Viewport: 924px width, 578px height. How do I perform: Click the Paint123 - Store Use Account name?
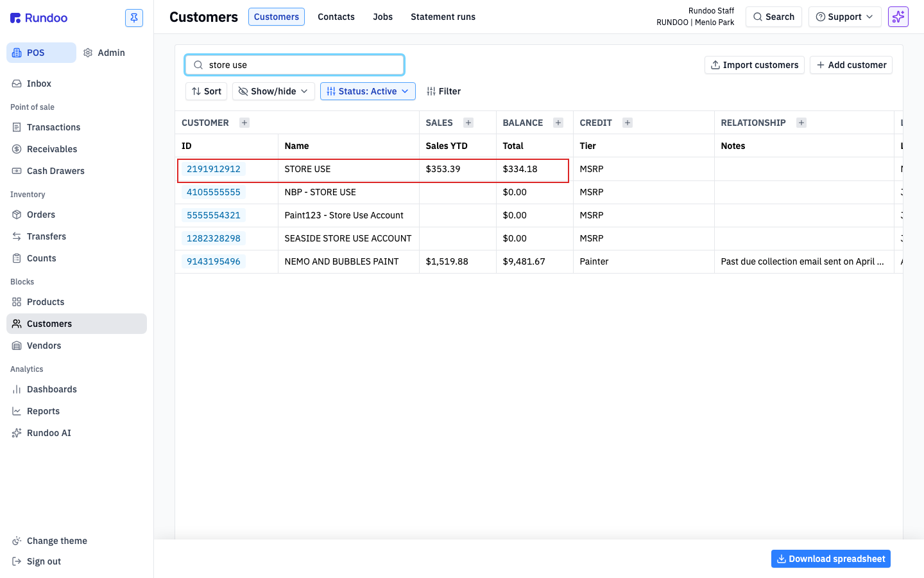(x=344, y=215)
